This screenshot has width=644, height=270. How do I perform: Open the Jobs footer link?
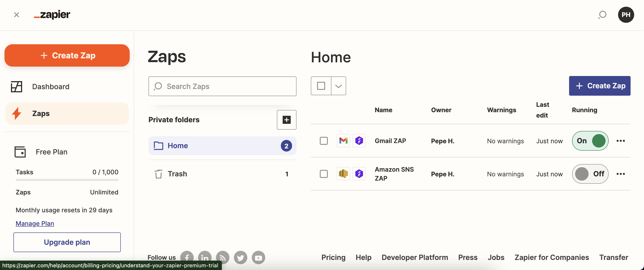pos(496,257)
